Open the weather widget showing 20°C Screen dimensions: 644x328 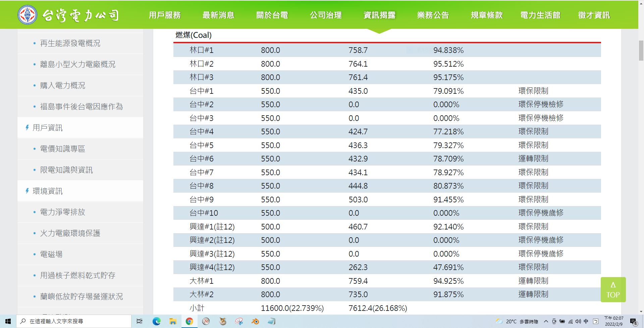click(517, 322)
